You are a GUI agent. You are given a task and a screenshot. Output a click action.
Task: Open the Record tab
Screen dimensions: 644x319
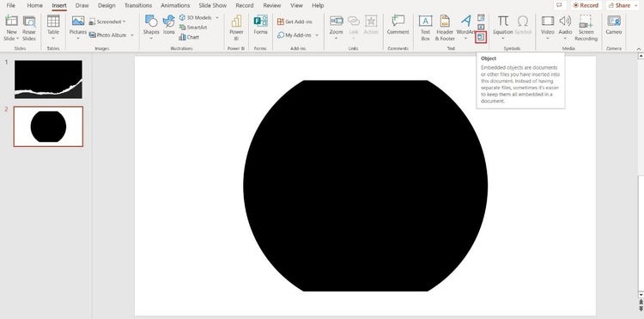[x=245, y=5]
